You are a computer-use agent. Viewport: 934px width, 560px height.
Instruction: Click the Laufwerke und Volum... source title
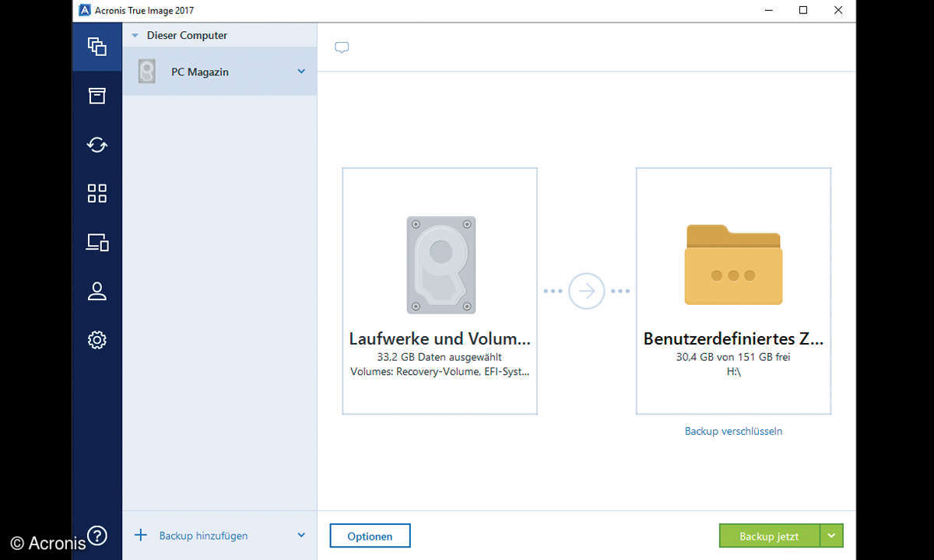440,339
